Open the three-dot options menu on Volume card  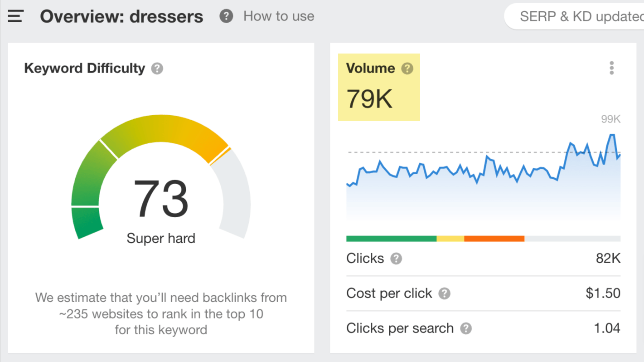tap(611, 68)
